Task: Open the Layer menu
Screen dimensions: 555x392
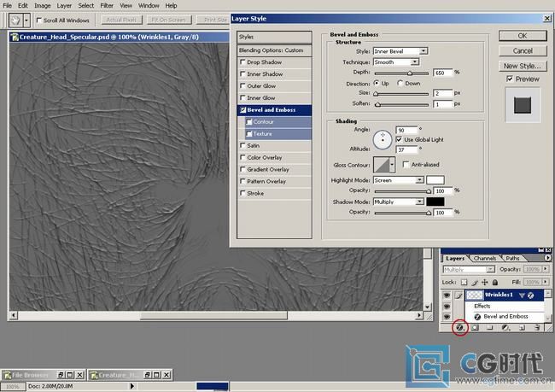Action: pos(64,6)
